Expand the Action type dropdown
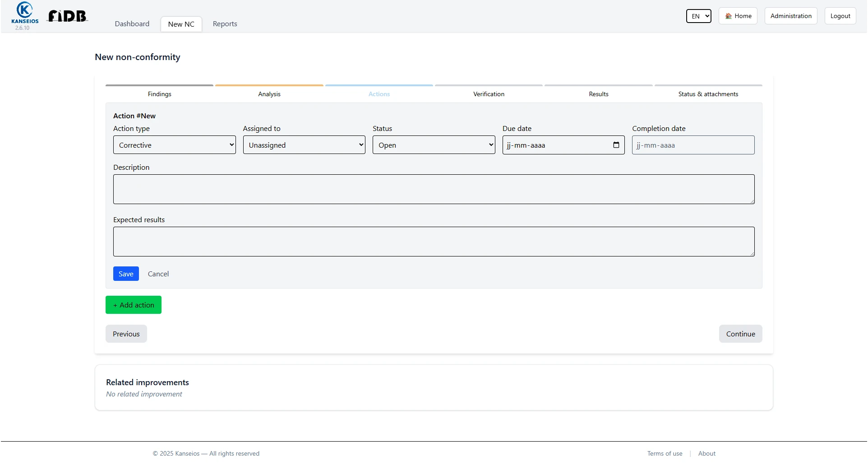 174,145
